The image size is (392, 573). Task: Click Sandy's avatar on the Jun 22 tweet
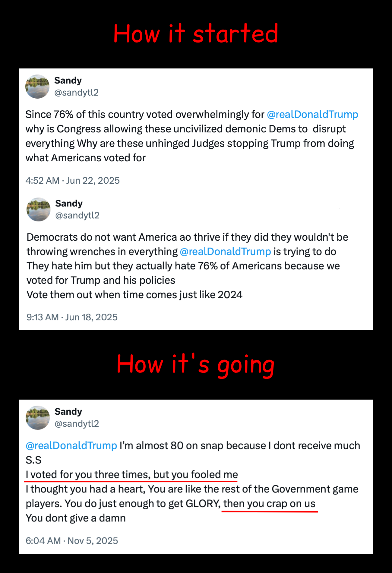[x=37, y=87]
